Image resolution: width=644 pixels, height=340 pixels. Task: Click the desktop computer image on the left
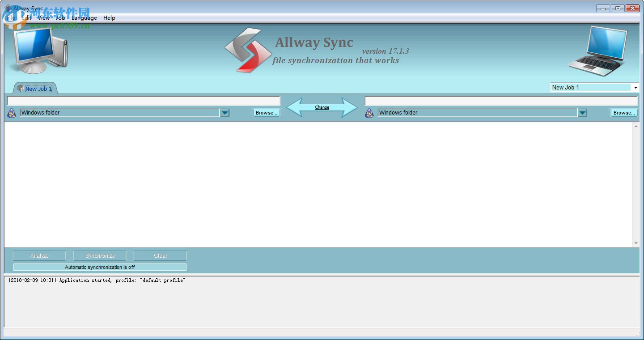click(40, 50)
